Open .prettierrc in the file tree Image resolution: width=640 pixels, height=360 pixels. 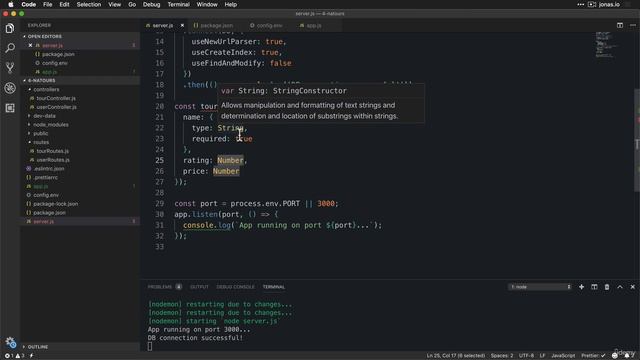46,178
